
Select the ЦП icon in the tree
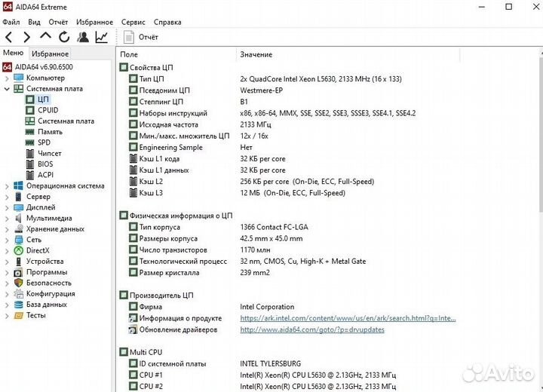pyautogui.click(x=30, y=100)
